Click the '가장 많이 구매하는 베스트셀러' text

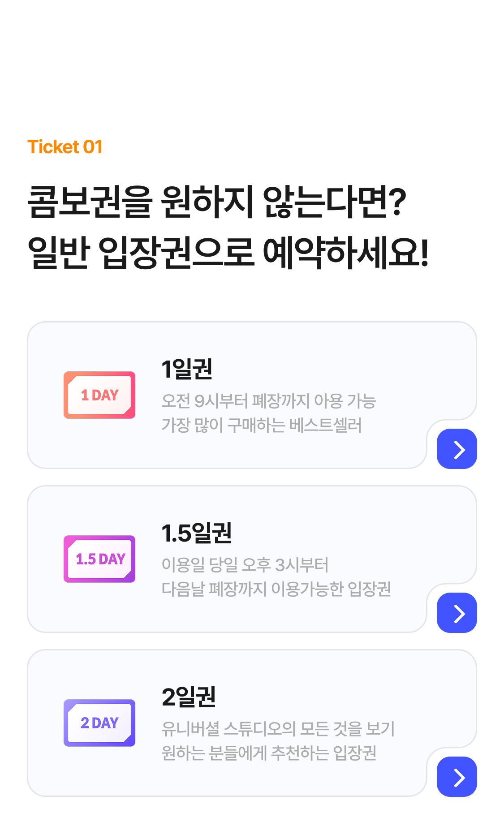click(261, 425)
